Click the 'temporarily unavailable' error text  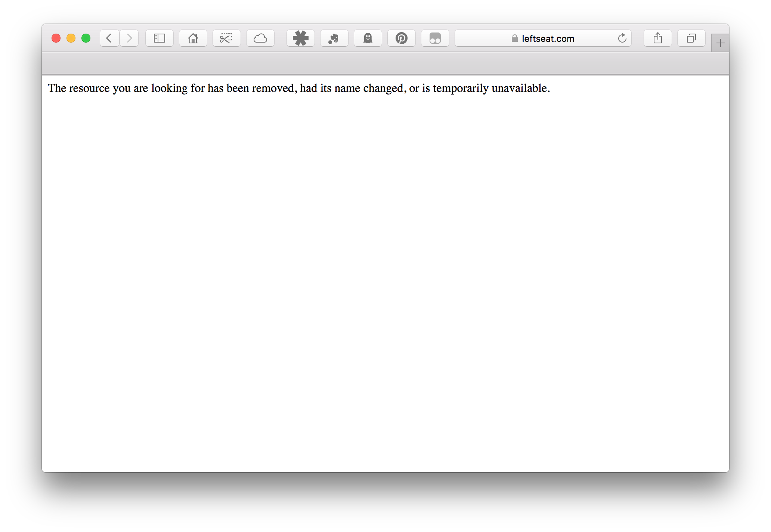point(492,88)
